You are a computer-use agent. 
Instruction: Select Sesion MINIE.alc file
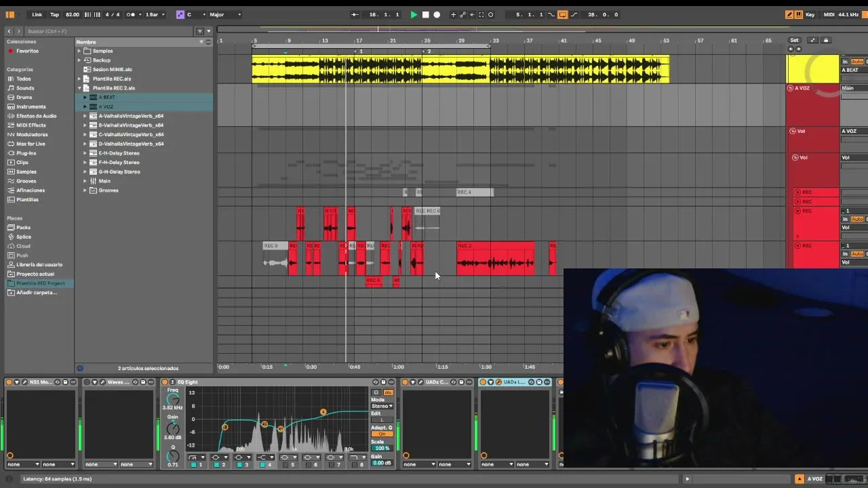113,69
